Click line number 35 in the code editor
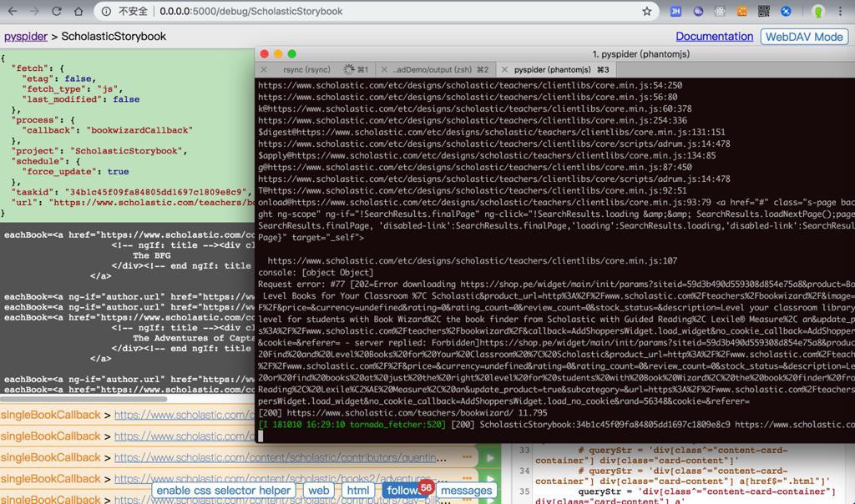 [x=524, y=491]
